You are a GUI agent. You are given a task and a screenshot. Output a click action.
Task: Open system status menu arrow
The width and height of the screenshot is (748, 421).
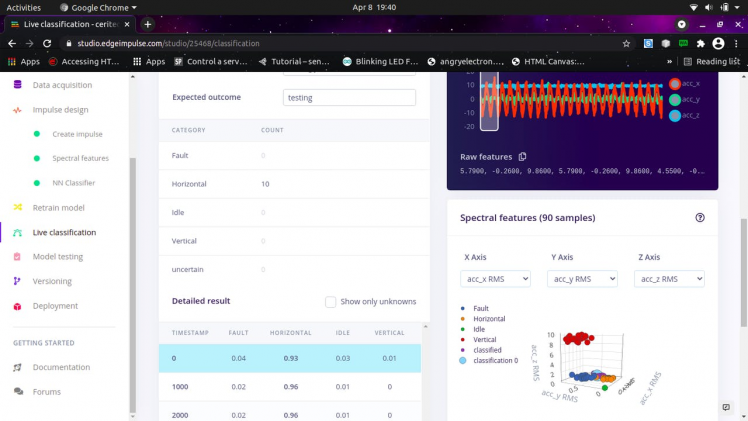point(737,7)
